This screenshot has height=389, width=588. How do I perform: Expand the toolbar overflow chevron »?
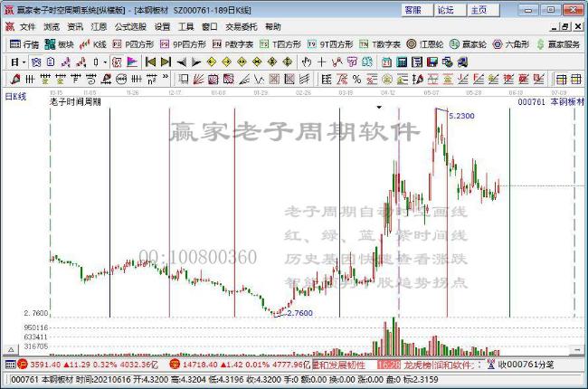pos(166,77)
